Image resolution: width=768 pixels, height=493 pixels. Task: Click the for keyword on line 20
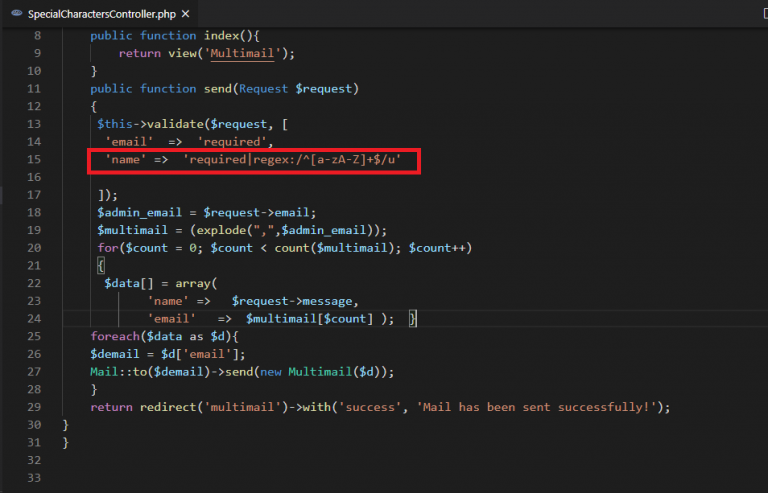107,248
